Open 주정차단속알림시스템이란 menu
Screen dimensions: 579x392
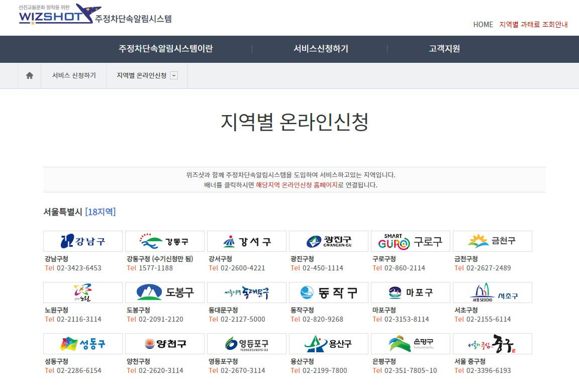[x=165, y=49]
